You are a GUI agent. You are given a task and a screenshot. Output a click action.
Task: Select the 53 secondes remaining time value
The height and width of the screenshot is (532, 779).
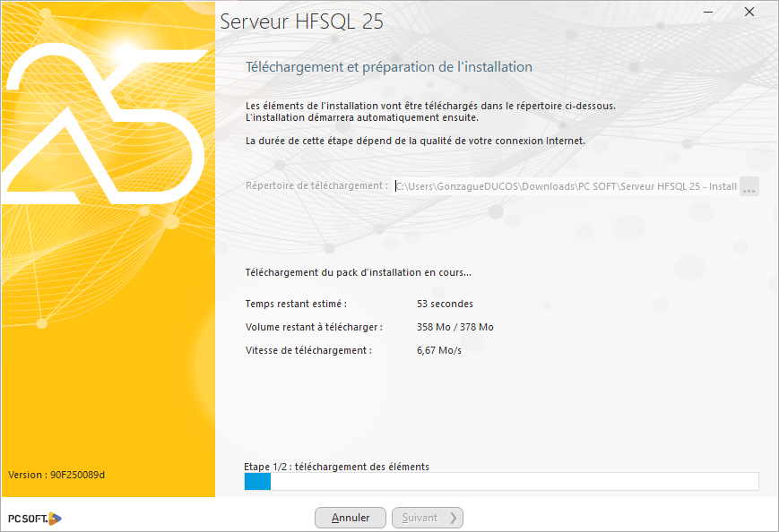click(x=448, y=304)
